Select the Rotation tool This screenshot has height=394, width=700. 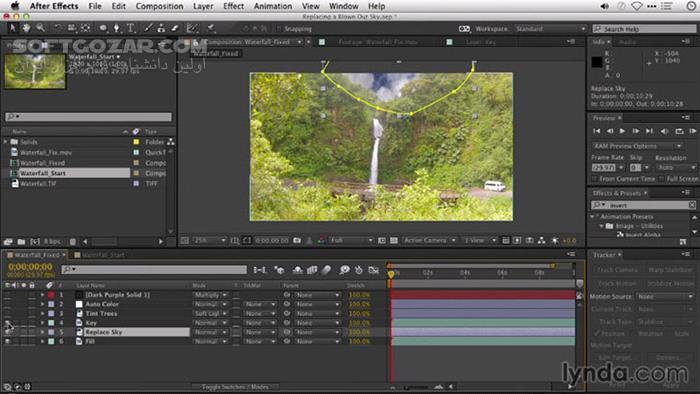coord(58,28)
